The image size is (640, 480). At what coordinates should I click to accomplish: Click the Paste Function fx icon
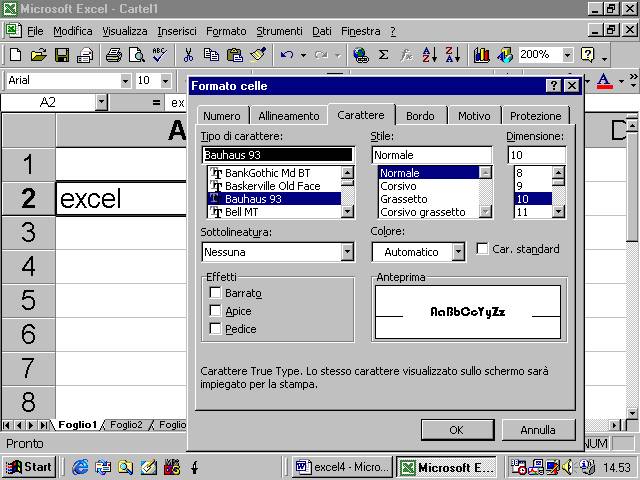406,55
